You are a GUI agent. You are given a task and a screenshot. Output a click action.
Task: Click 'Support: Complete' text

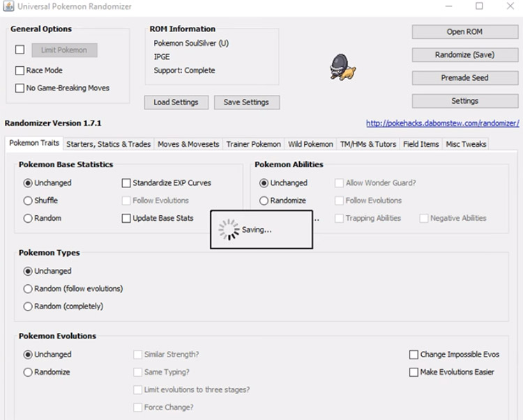[185, 70]
